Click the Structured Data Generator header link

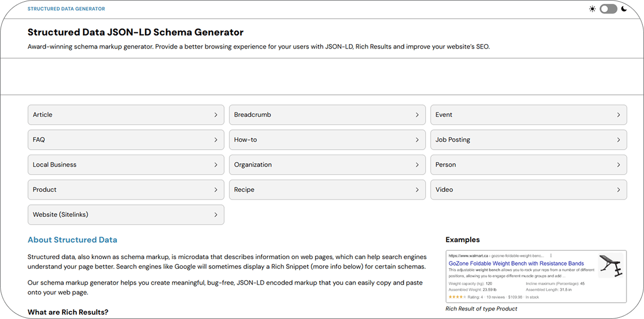coord(66,9)
